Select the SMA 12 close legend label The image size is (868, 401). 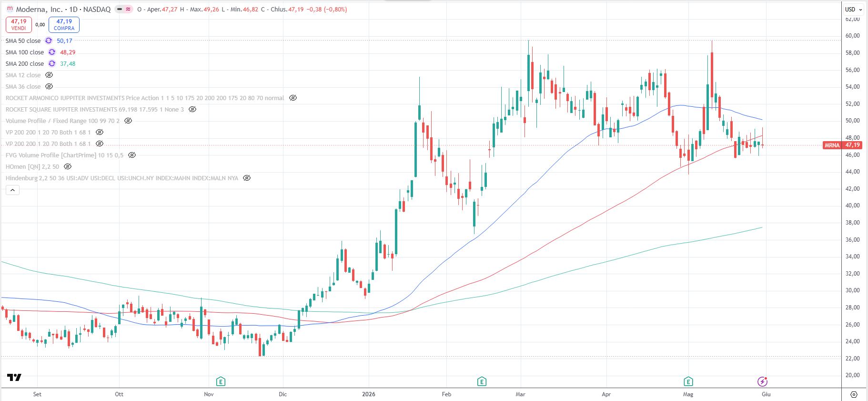point(23,75)
